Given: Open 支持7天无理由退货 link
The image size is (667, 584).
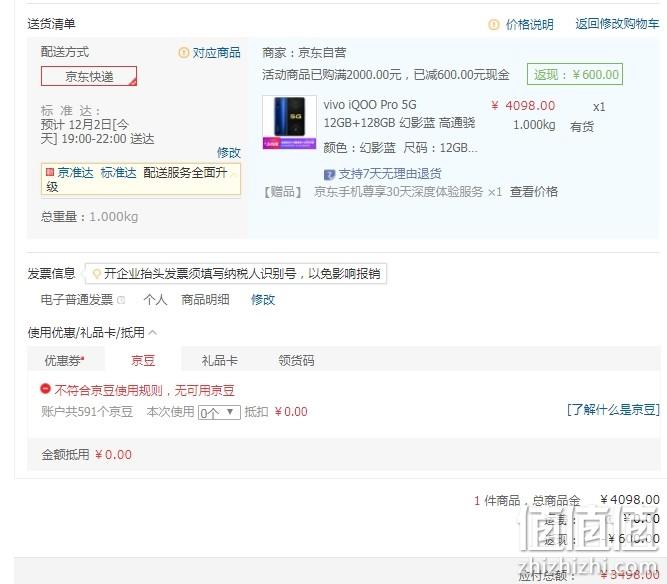Looking at the screenshot, I should click(390, 174).
